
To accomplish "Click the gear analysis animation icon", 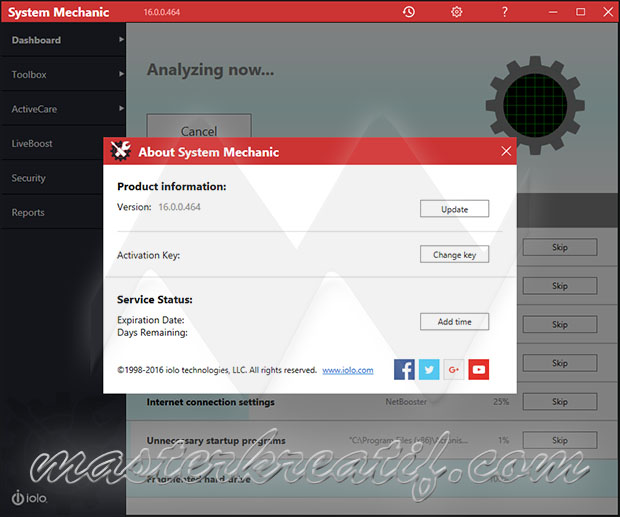I will 535,105.
